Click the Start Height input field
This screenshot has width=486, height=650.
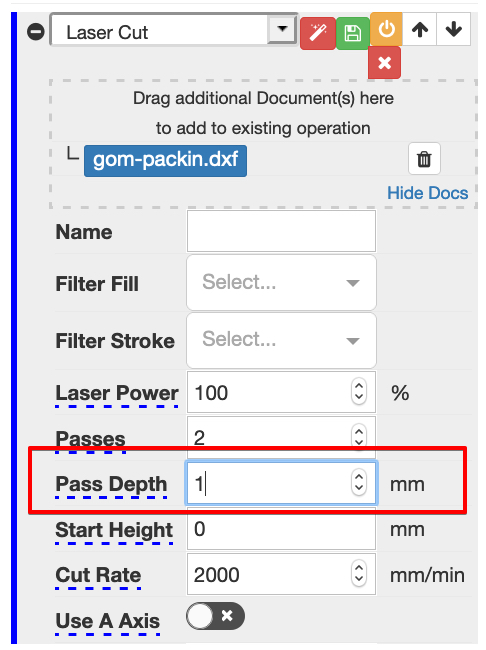pyautogui.click(x=282, y=529)
